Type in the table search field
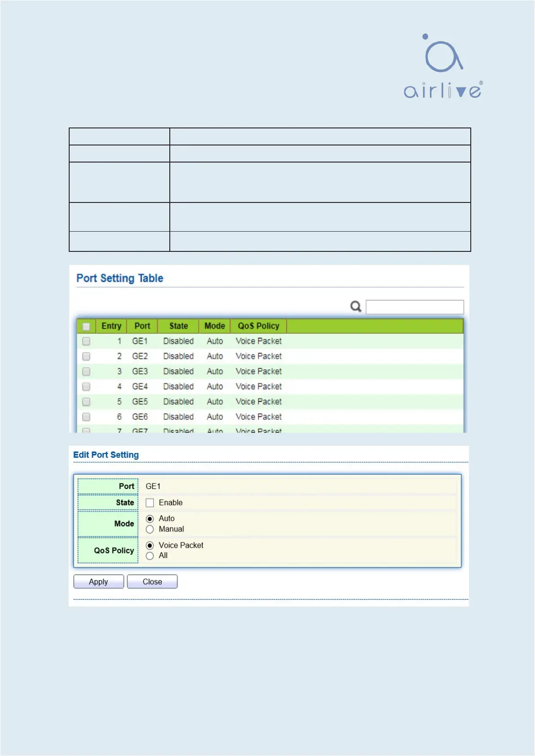 point(414,307)
